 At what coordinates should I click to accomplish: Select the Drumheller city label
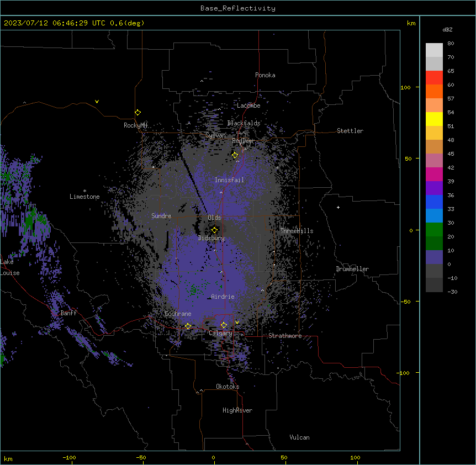pyautogui.click(x=352, y=269)
